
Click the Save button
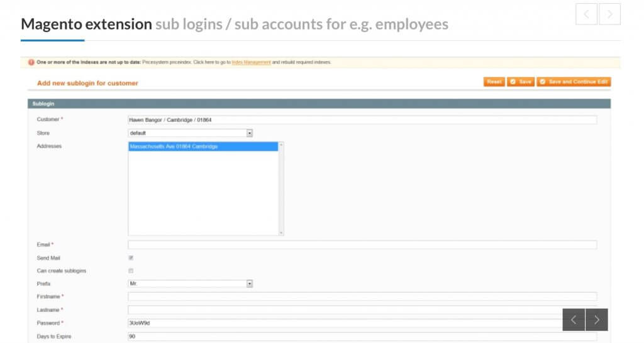click(521, 82)
